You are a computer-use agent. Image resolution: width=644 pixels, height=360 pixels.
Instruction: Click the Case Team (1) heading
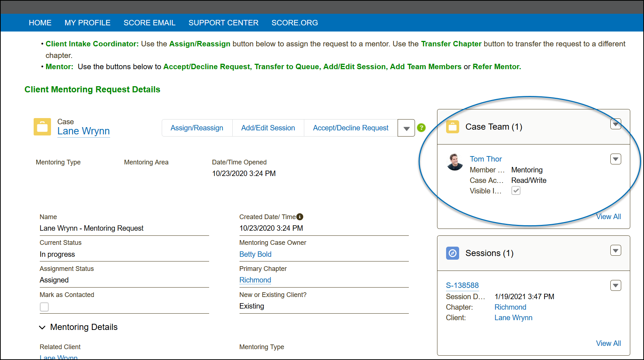coord(494,127)
